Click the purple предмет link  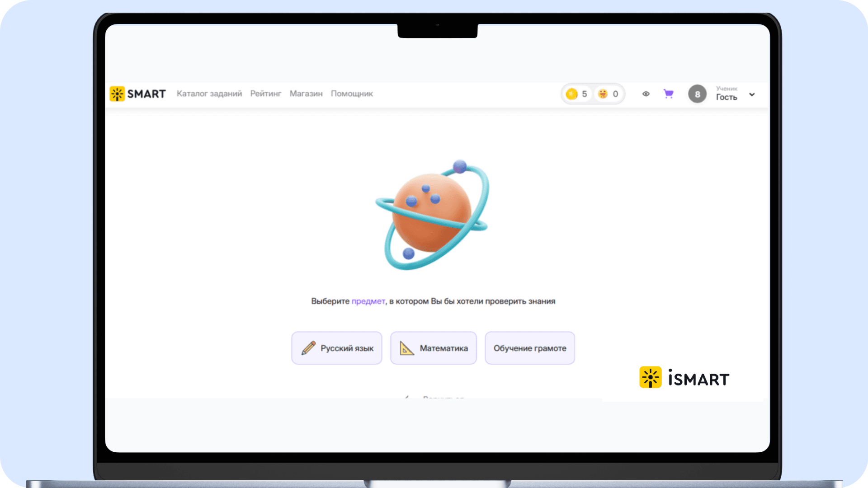[x=368, y=301]
